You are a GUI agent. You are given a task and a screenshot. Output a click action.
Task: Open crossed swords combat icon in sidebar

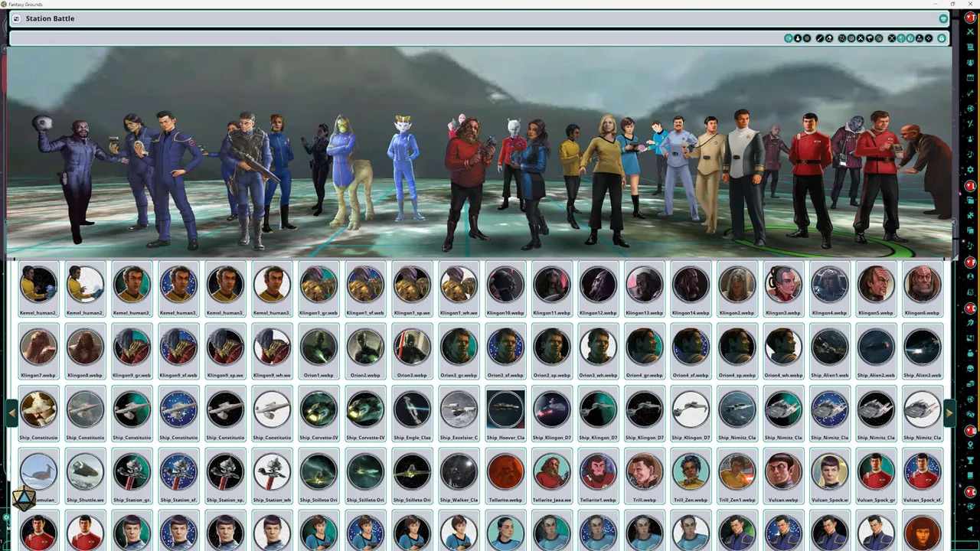point(971,31)
